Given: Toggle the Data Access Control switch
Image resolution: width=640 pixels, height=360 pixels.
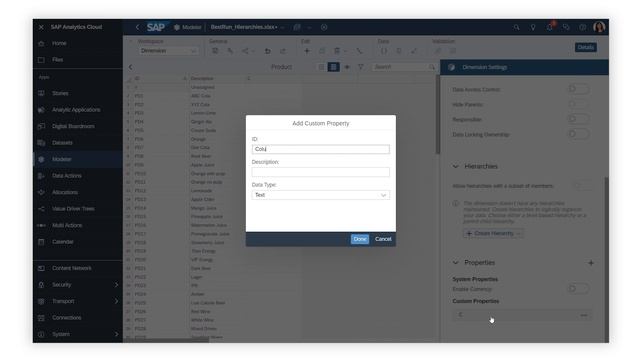Looking at the screenshot, I should click(x=579, y=89).
